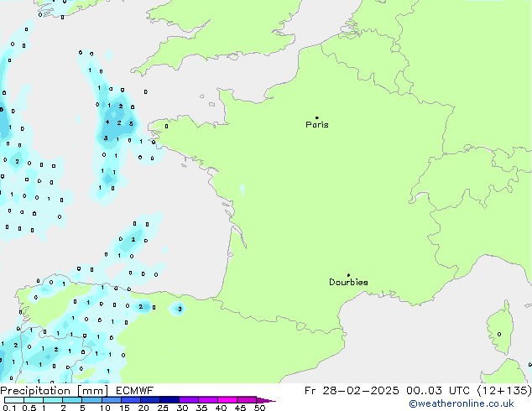Click the legend value '50'

[x=259, y=408]
